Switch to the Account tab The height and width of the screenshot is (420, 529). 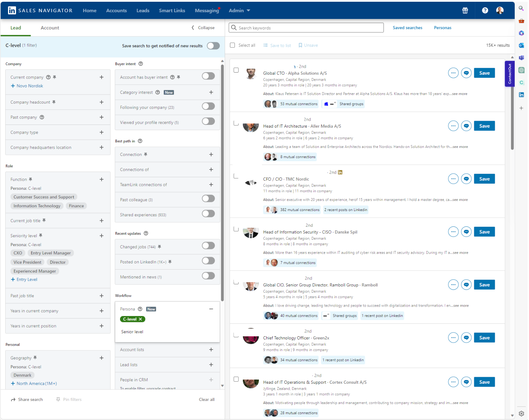(x=50, y=28)
